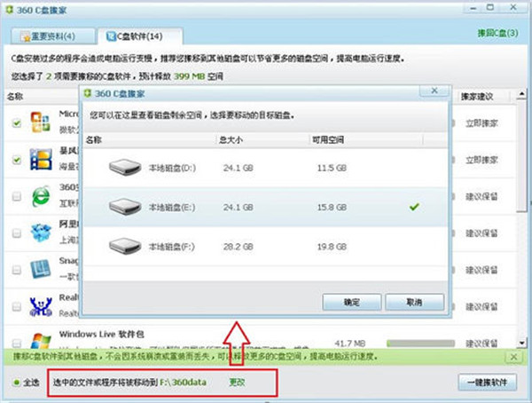Click the Windows Live 软件包 icon
The image size is (532, 403).
click(x=41, y=341)
